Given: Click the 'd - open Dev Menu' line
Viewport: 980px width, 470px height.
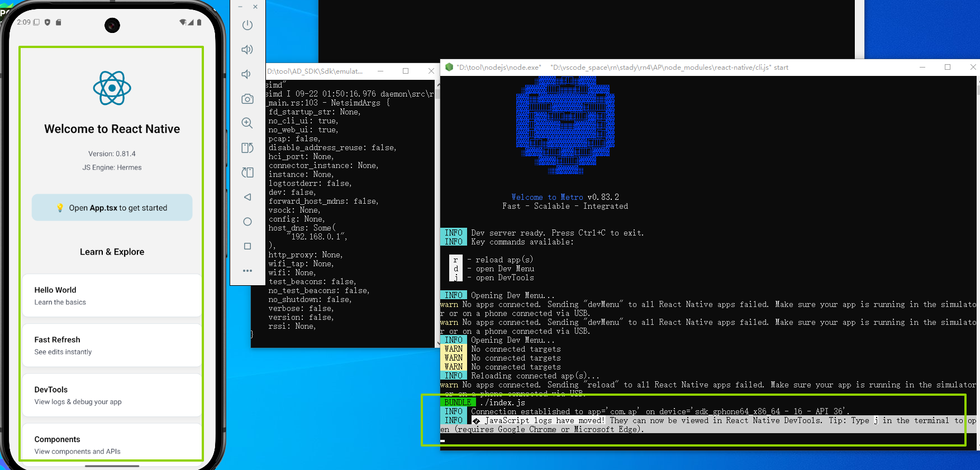Looking at the screenshot, I should 492,268.
